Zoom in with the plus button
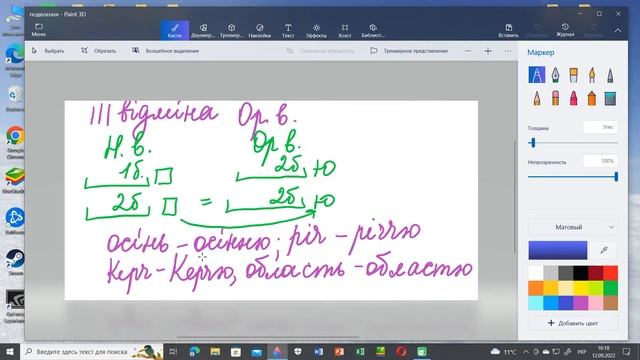Viewport: 640px width, 360px height. (x=488, y=51)
